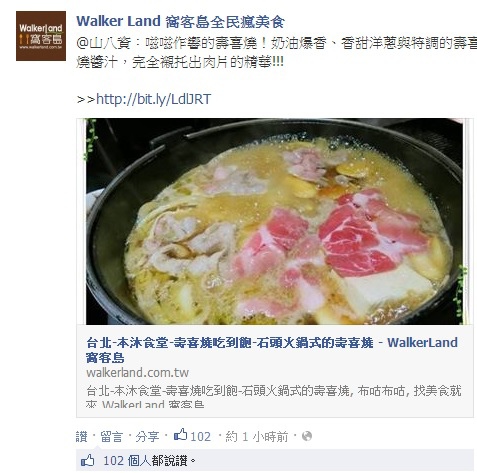This screenshot has height=473, width=477.
Task: Open the 留言 comment link
Action: point(111,436)
